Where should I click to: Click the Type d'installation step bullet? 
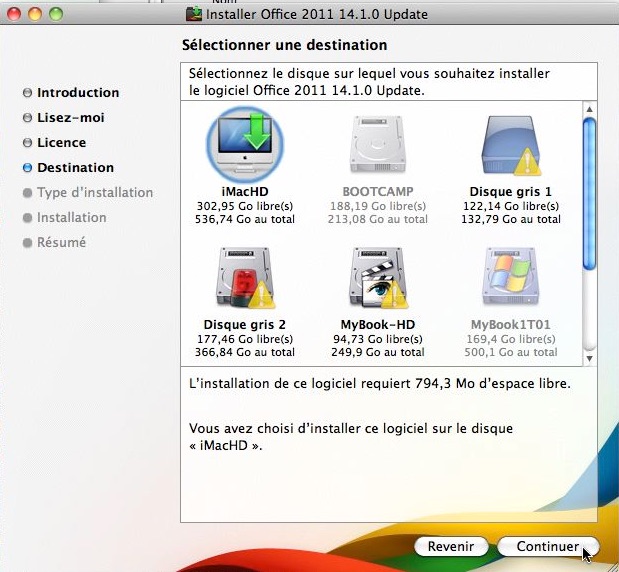[x=27, y=193]
